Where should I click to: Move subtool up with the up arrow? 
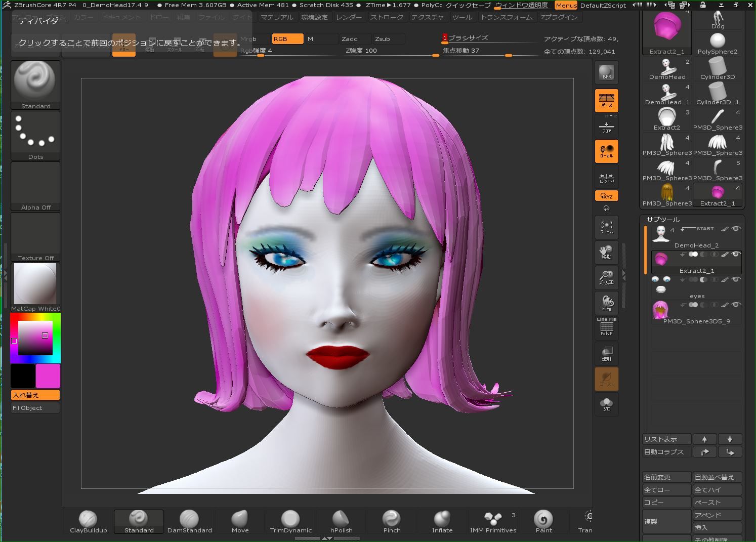pyautogui.click(x=704, y=439)
